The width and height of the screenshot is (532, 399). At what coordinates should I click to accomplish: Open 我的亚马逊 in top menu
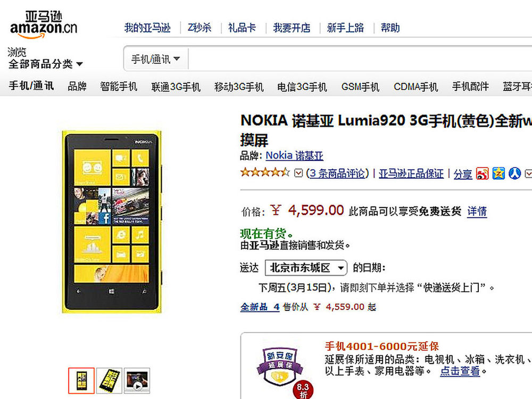pyautogui.click(x=147, y=28)
